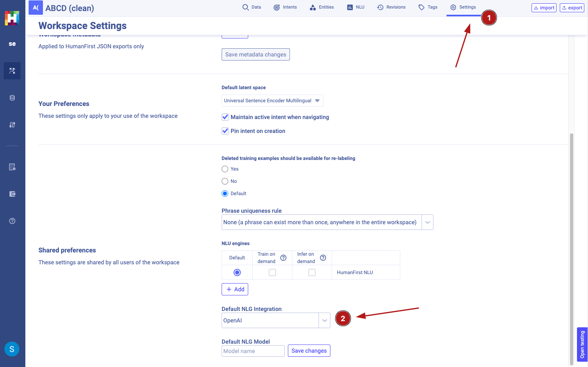Expand the Phrase uniqueness rule dropdown
The width and height of the screenshot is (588, 367).
[427, 222]
